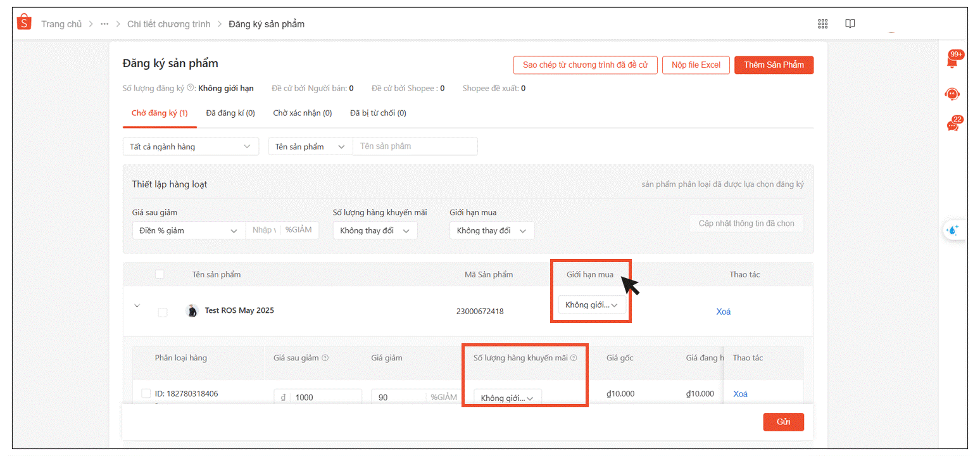The image size is (980, 456).
Task: Click the Tên sản phẩm search field
Action: coord(415,146)
